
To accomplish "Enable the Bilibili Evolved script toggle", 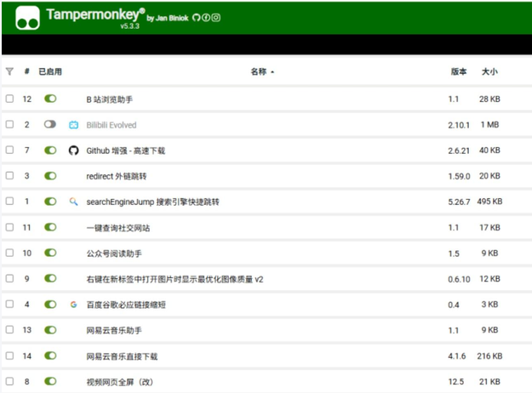I will [x=50, y=124].
